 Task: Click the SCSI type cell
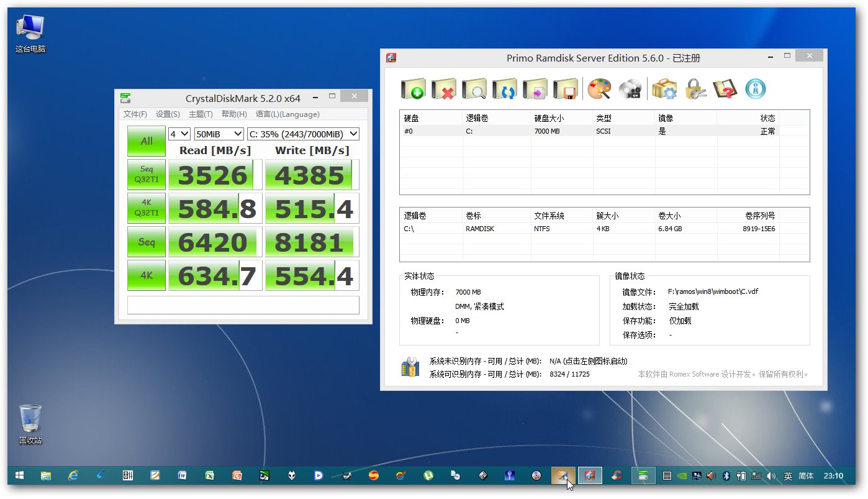(x=603, y=131)
